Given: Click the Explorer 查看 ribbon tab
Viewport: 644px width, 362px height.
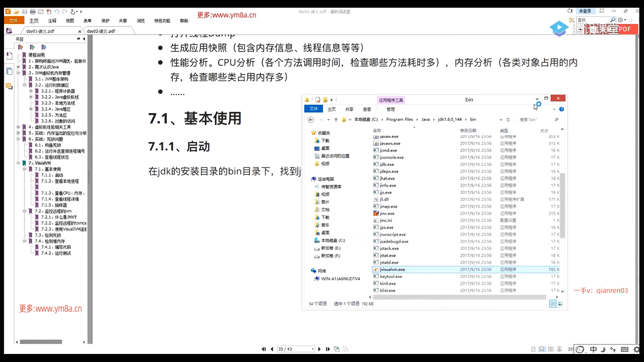Looking at the screenshot, I should point(367,109).
